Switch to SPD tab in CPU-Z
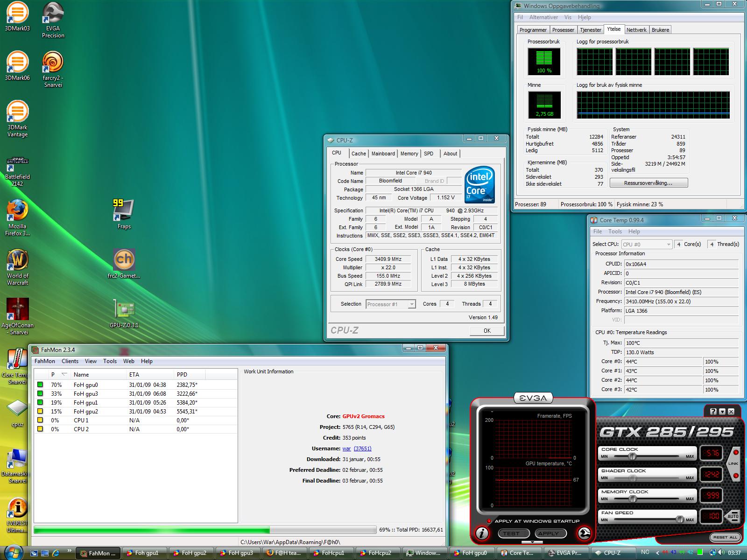This screenshot has width=747, height=560. pyautogui.click(x=429, y=154)
